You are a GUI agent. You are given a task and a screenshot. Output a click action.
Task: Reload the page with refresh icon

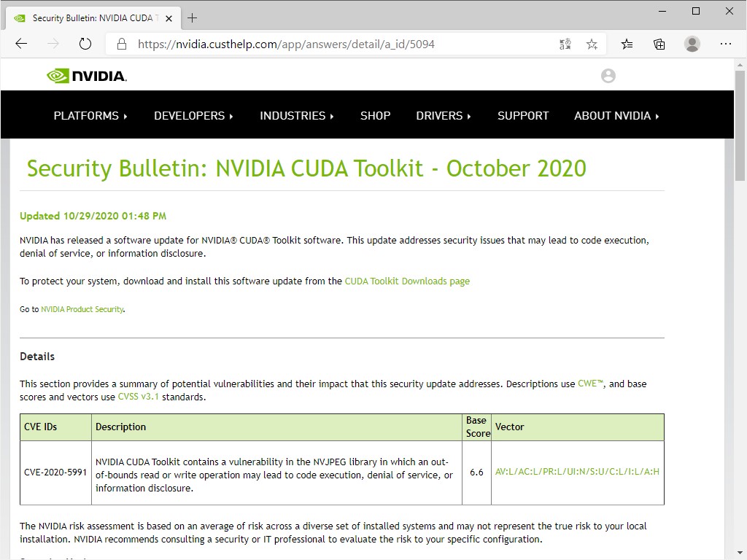tap(85, 44)
